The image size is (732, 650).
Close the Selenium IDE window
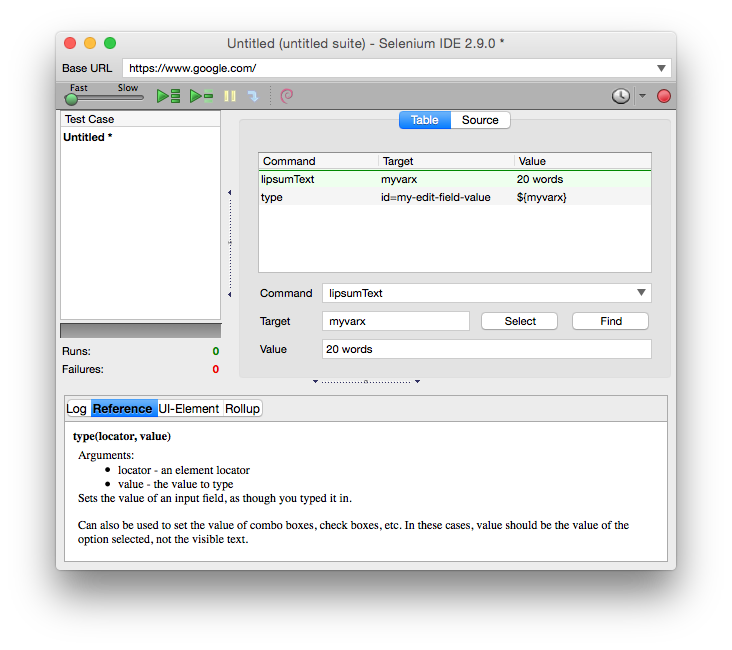(x=70, y=43)
